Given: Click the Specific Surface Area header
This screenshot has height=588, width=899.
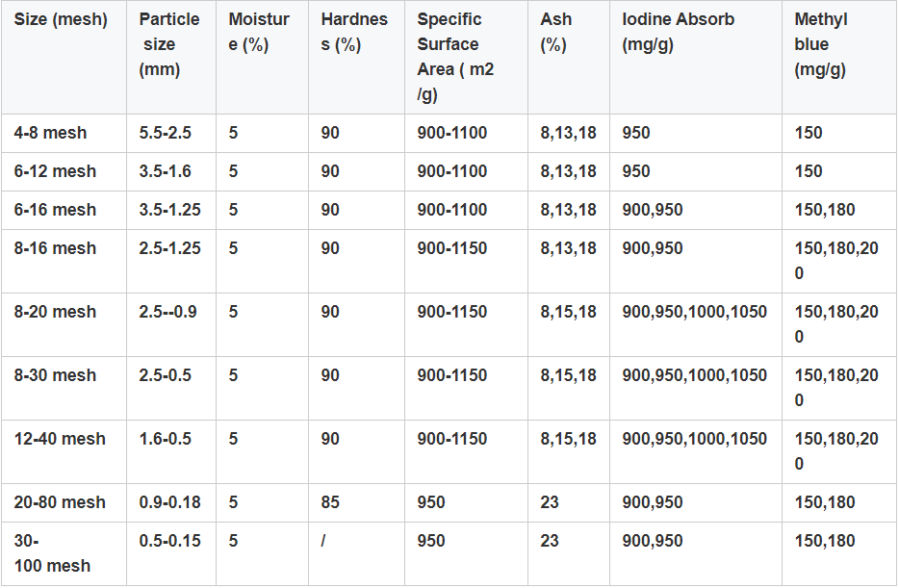Looking at the screenshot, I should tap(455, 57).
